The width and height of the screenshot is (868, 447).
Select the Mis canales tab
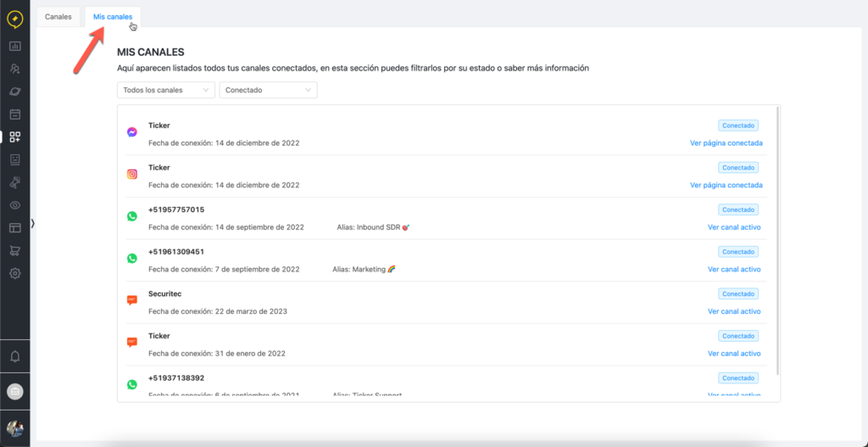(x=112, y=16)
